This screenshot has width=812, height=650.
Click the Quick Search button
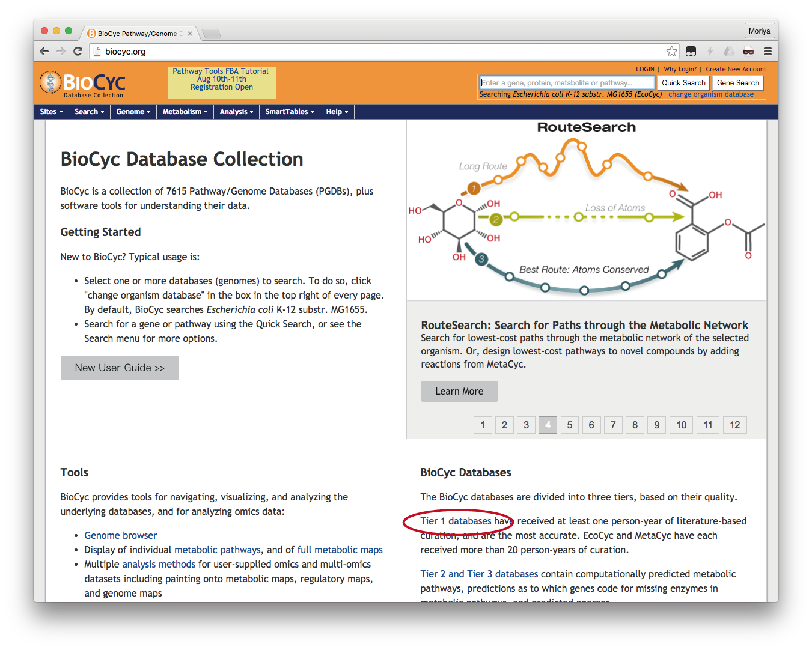pyautogui.click(x=683, y=83)
